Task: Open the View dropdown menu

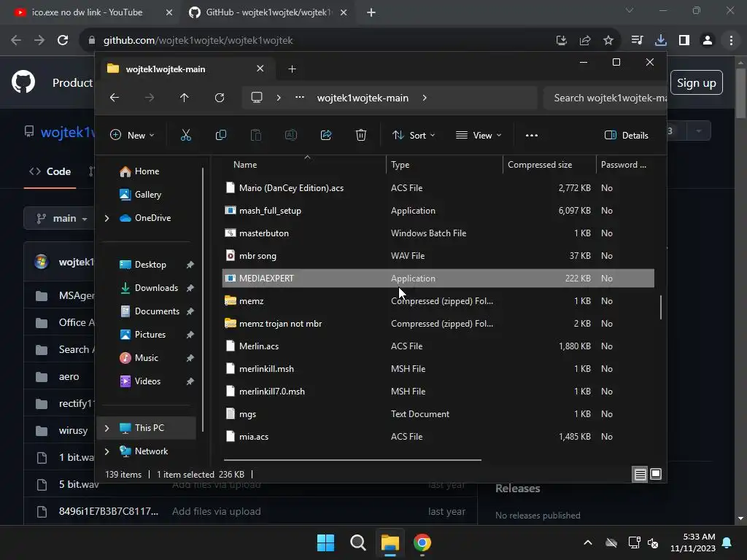Action: [x=479, y=135]
